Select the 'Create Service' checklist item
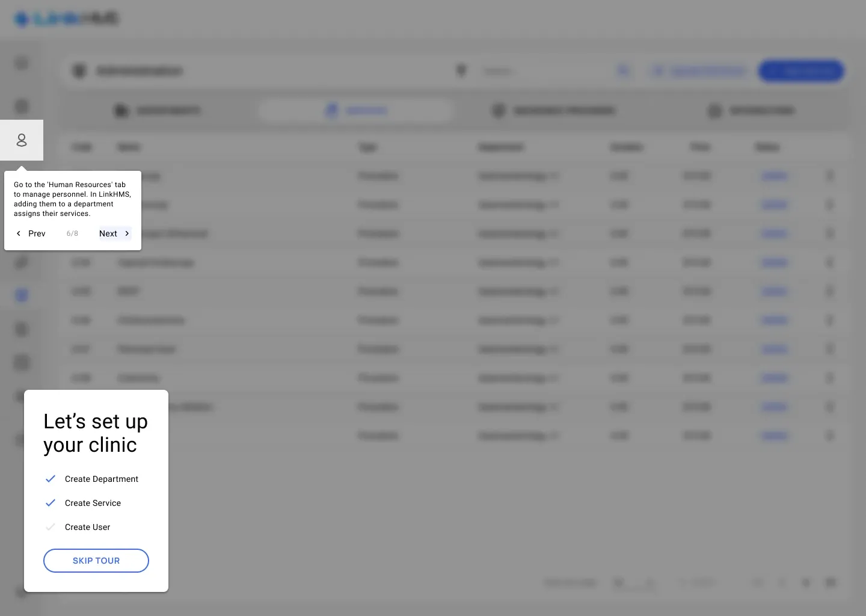Screen dimensions: 866x616 click(93, 503)
